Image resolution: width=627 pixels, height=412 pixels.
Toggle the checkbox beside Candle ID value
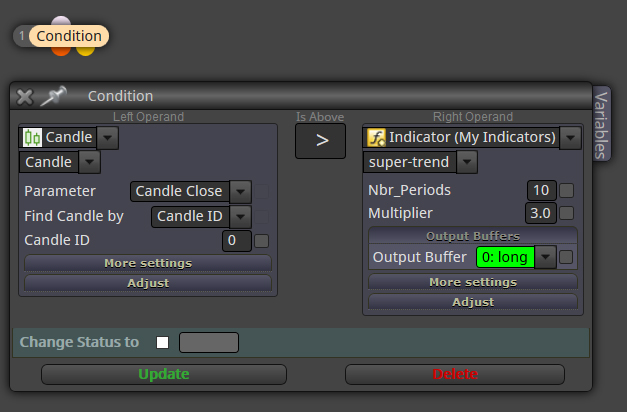(x=262, y=241)
